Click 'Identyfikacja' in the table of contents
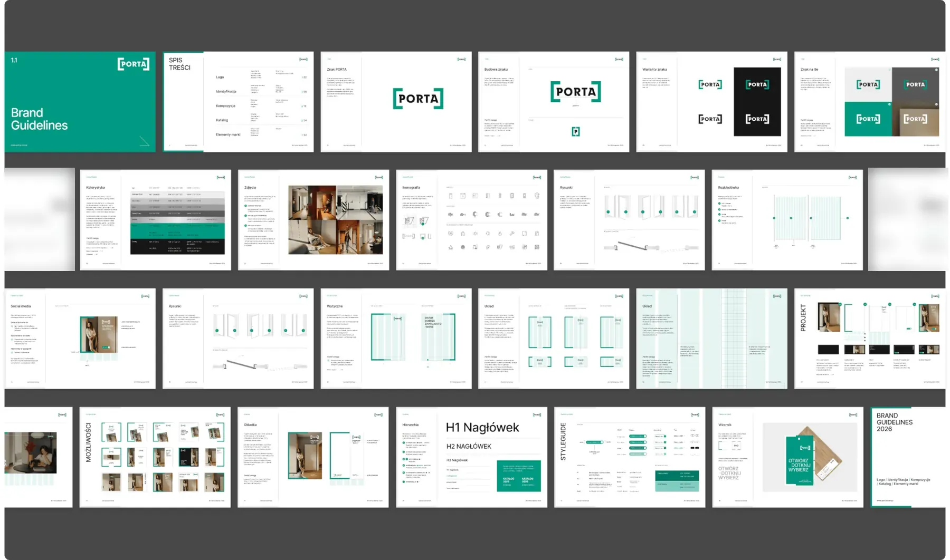This screenshot has width=950, height=560. point(226,92)
